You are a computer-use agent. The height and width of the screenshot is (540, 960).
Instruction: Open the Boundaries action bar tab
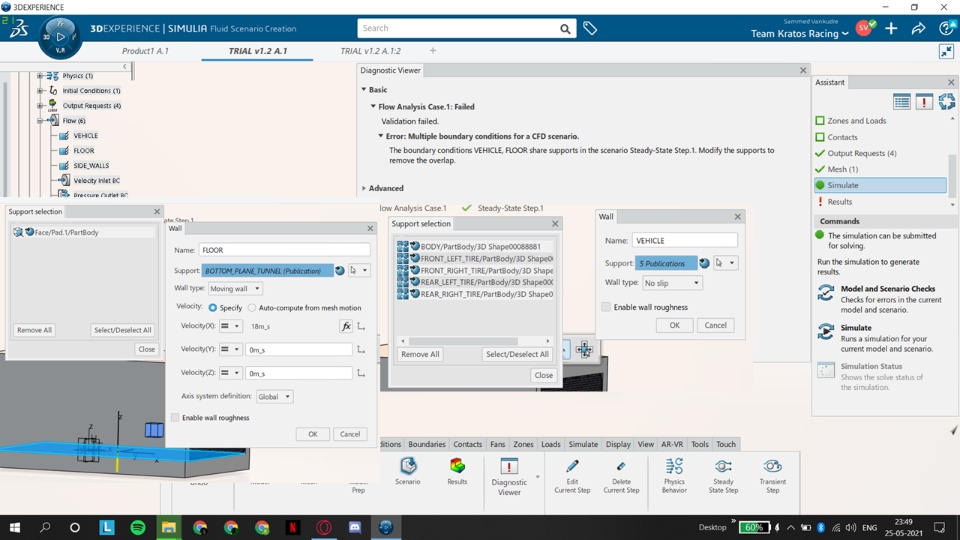pos(427,444)
